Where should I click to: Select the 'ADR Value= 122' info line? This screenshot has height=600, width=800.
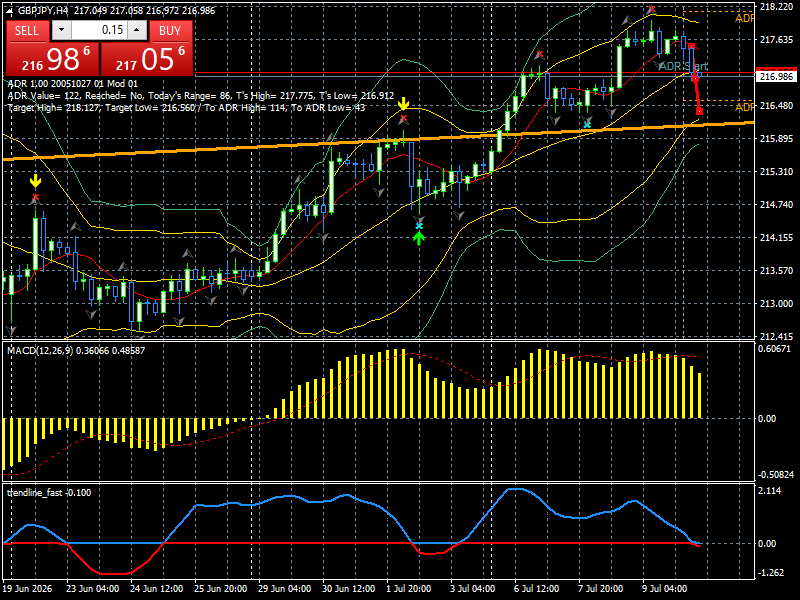[201, 95]
